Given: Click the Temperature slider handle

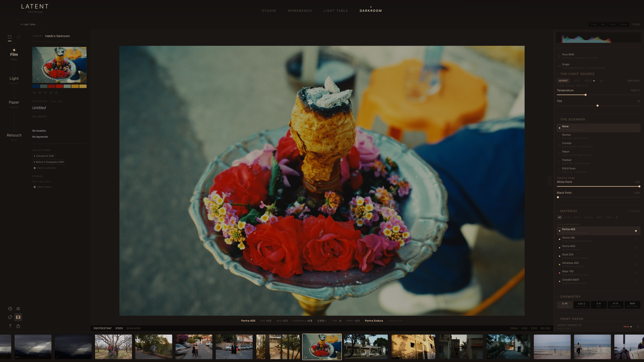Looking at the screenshot, I should pos(586,95).
